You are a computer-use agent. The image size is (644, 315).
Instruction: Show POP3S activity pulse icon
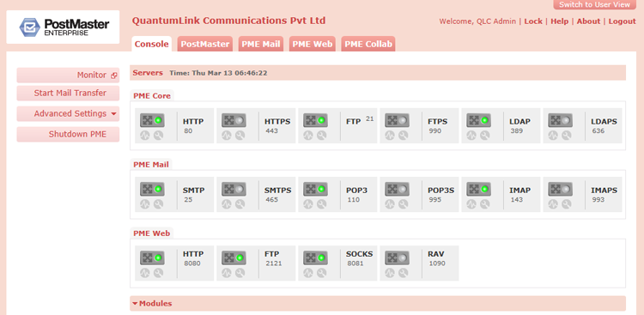click(390, 204)
